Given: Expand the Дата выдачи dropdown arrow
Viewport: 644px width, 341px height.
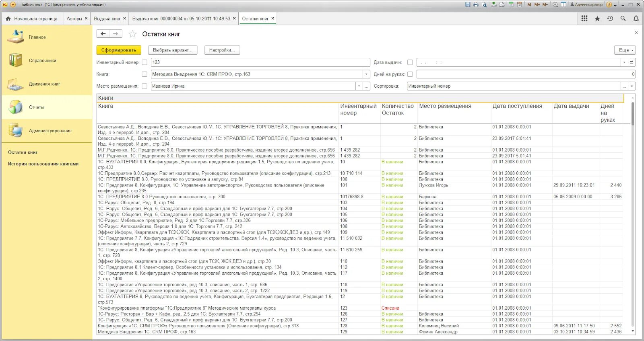Looking at the screenshot, I should [x=624, y=62].
